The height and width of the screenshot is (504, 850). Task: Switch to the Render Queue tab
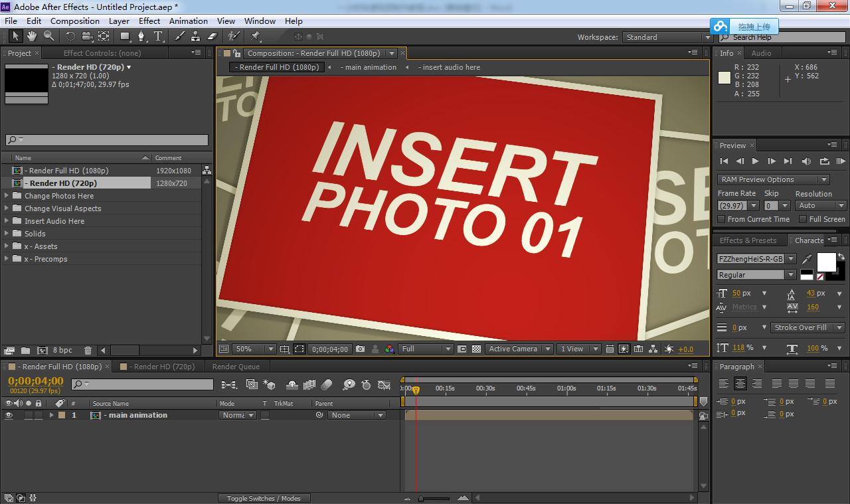point(236,367)
